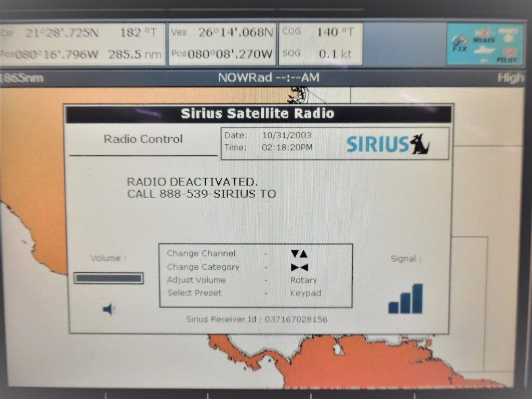This screenshot has height=399, width=532.
Task: Click the Sirius Satellite Radio title bar
Action: coord(259,114)
